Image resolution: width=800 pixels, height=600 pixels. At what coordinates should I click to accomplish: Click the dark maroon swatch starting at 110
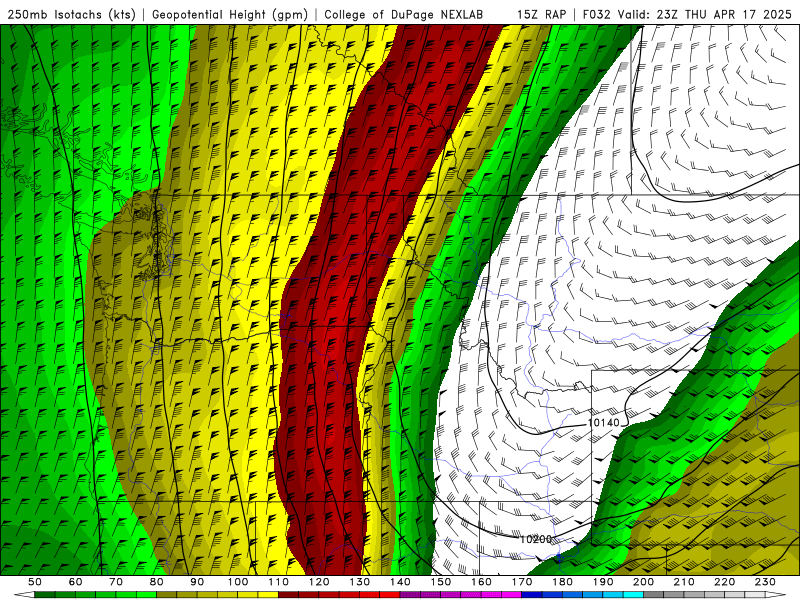(288, 595)
